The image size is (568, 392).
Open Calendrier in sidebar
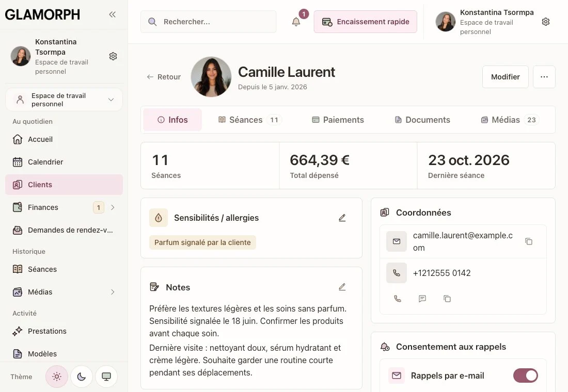[64, 162]
